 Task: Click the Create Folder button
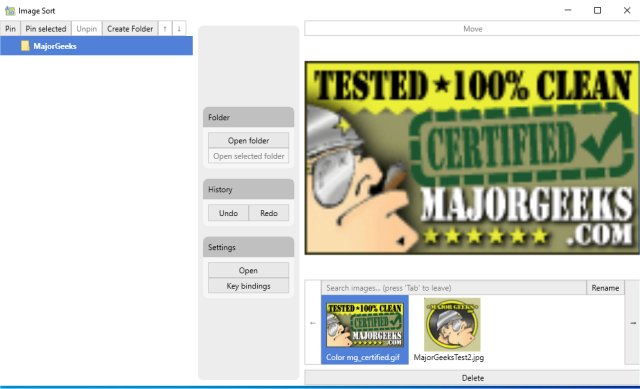tap(130, 29)
